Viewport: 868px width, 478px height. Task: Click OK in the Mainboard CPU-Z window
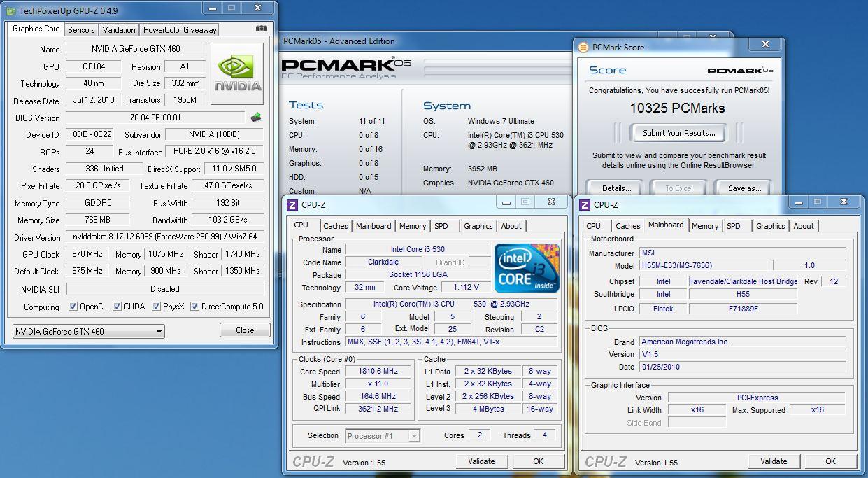[830, 461]
